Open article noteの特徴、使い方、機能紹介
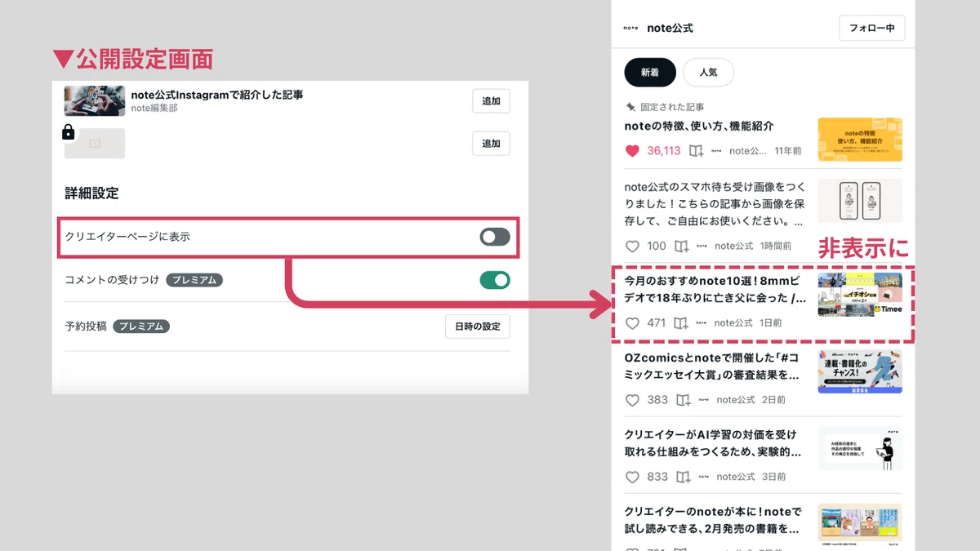 (x=699, y=127)
